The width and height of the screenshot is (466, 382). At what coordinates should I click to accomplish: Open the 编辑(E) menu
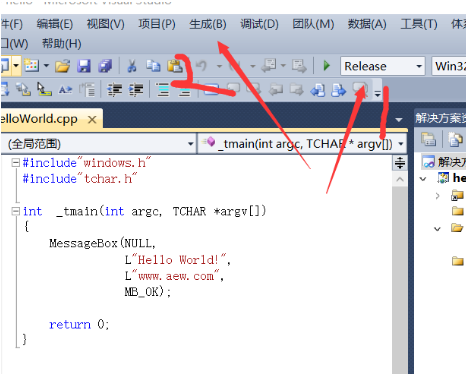pos(55,24)
